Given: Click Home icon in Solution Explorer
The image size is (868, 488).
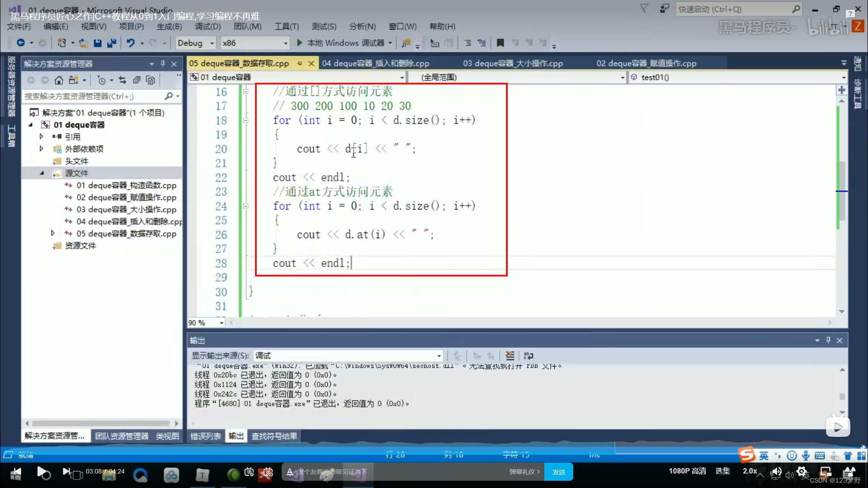Looking at the screenshot, I should click(x=59, y=80).
